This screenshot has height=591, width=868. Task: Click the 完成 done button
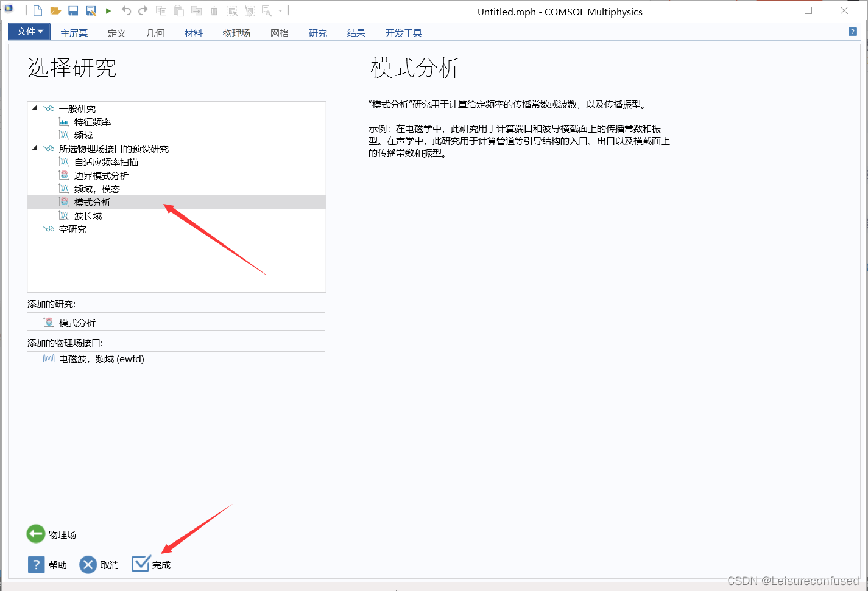point(152,564)
